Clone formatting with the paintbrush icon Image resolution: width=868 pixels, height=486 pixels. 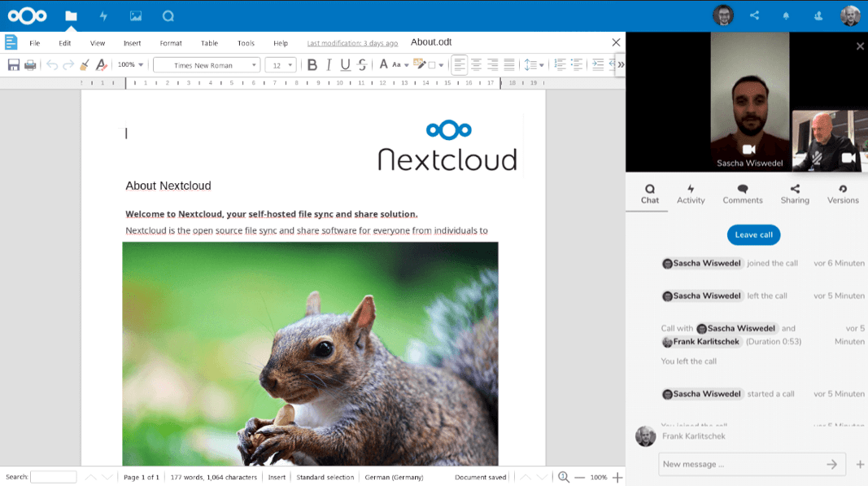tap(85, 65)
